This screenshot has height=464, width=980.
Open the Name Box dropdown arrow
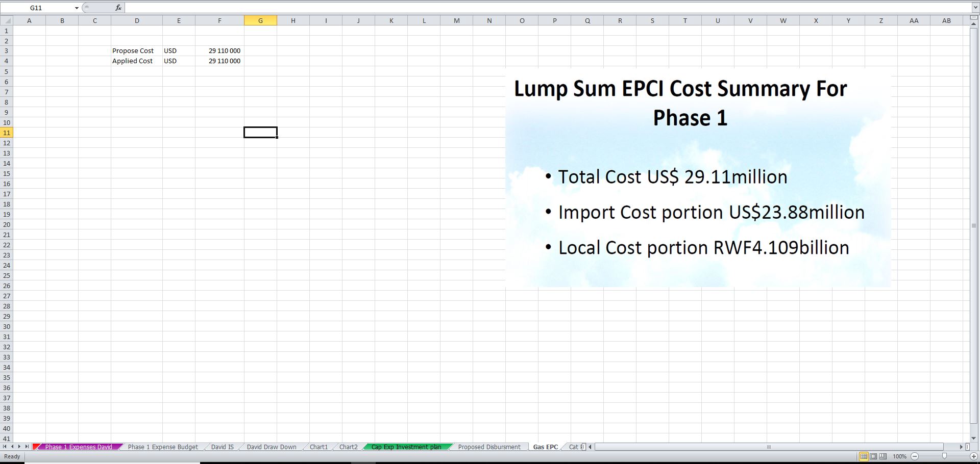(77, 8)
